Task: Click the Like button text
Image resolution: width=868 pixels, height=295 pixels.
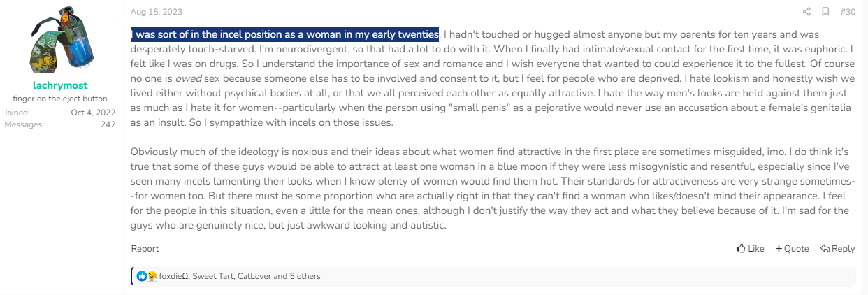Action: pyautogui.click(x=756, y=249)
